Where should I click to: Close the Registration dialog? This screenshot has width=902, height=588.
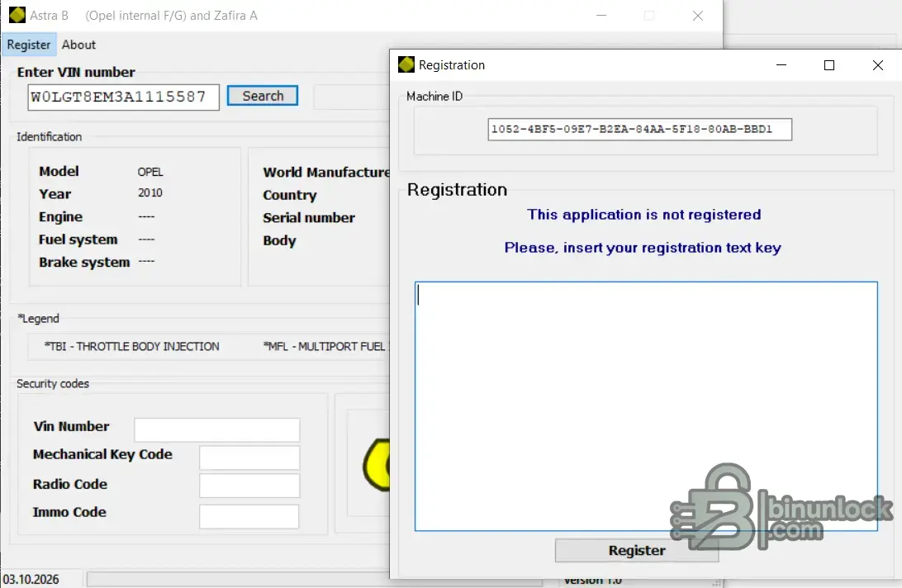pos(878,65)
